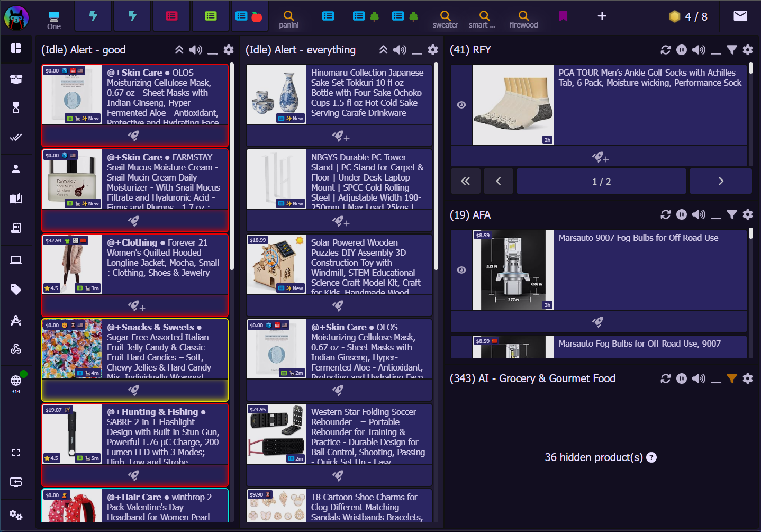The image size is (761, 532).
Task: Click the fullscreen brackets icon in sidebar
Action: click(x=16, y=453)
